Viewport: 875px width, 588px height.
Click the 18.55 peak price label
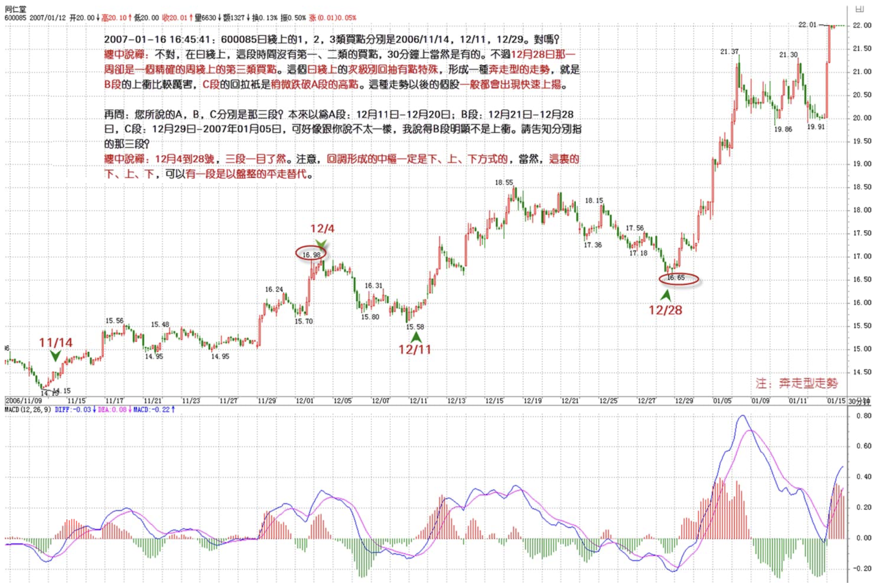pos(504,182)
